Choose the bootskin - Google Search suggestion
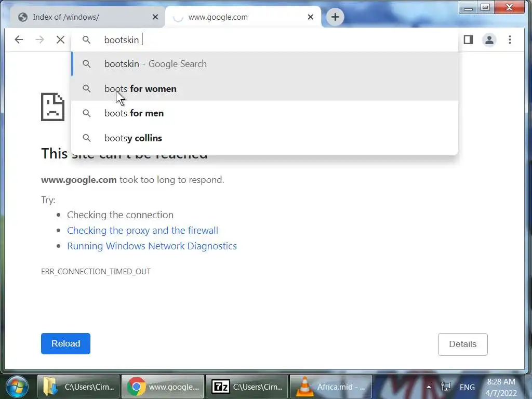 coord(264,64)
